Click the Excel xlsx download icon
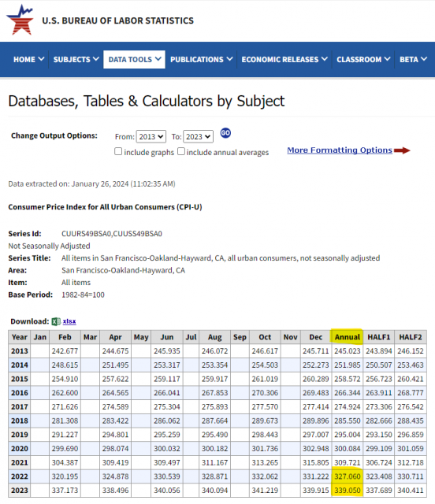435x504 pixels. 56,321
